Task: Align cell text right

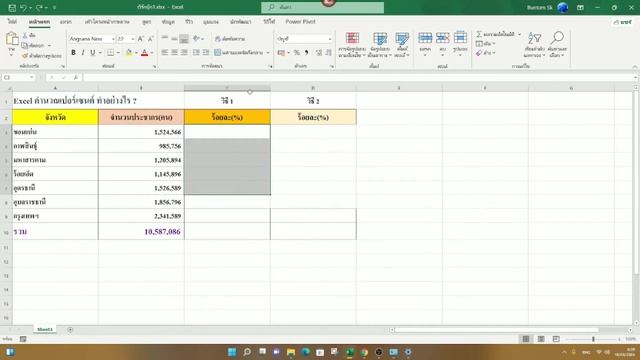Action: coord(184,53)
